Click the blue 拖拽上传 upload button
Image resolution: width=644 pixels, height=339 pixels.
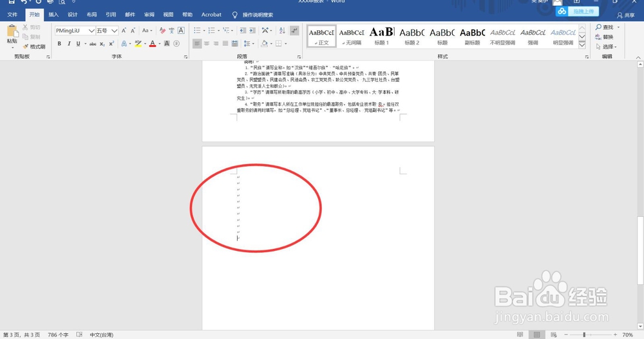(577, 12)
